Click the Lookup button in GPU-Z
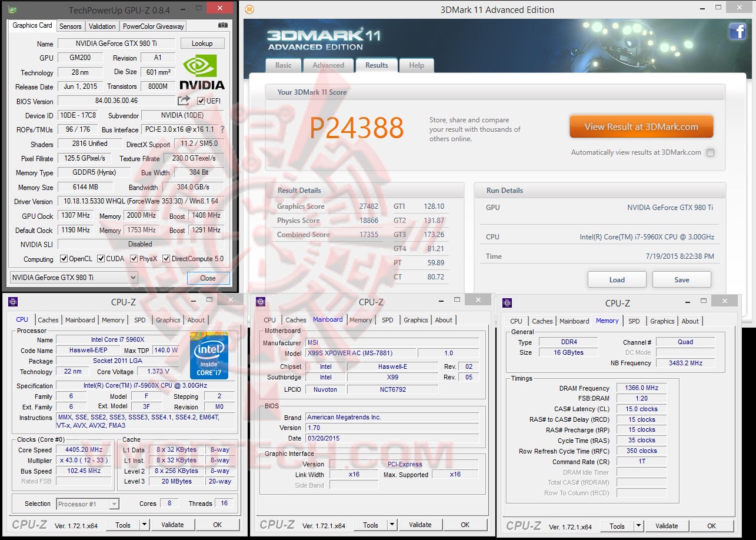 [202, 43]
